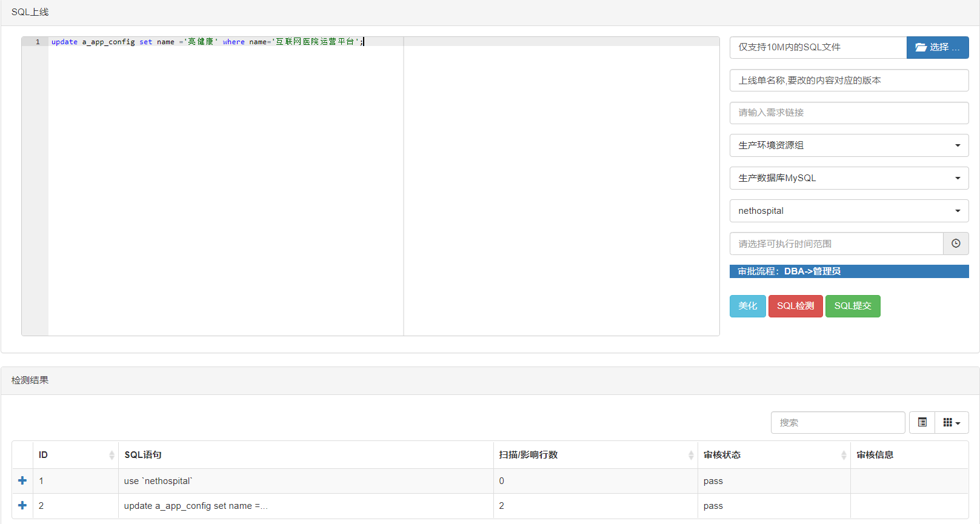Toggle the table card view icon
The height and width of the screenshot is (524, 980).
coord(922,422)
